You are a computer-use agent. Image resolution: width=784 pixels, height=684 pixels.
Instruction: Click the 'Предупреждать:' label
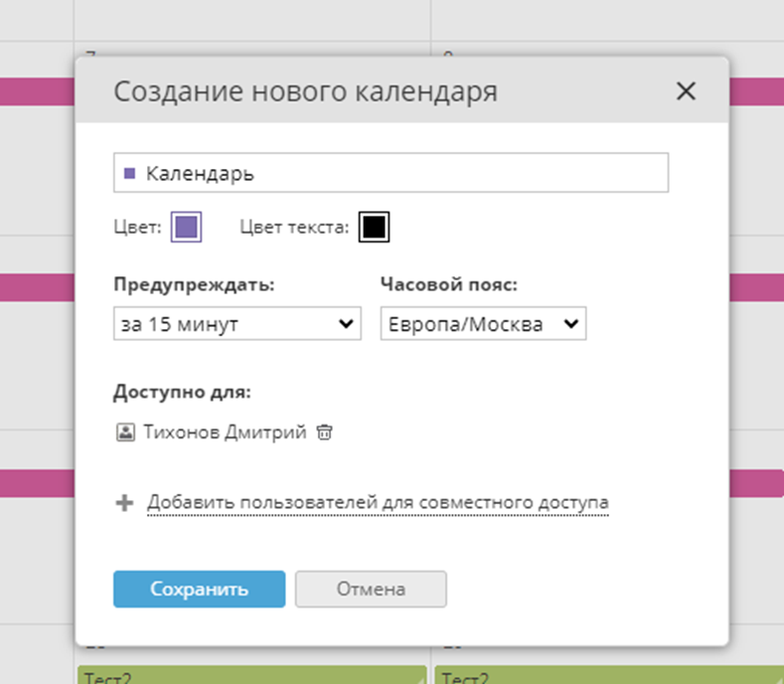(x=194, y=283)
